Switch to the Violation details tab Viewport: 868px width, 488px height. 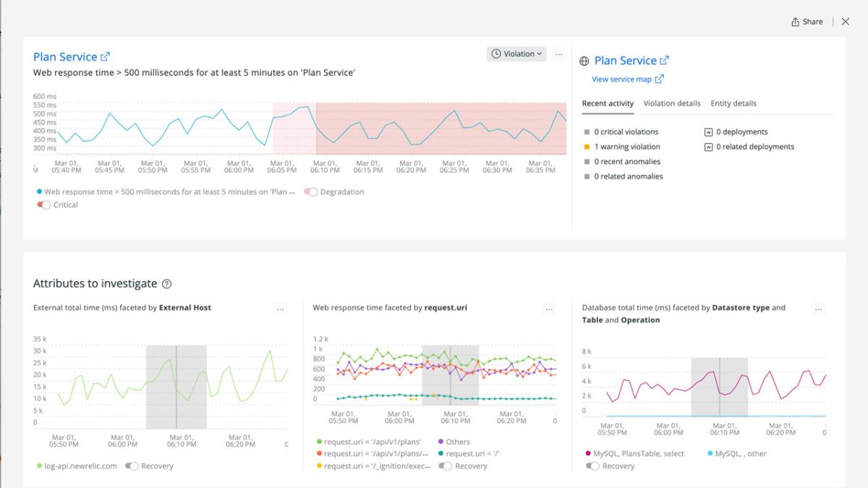[672, 103]
